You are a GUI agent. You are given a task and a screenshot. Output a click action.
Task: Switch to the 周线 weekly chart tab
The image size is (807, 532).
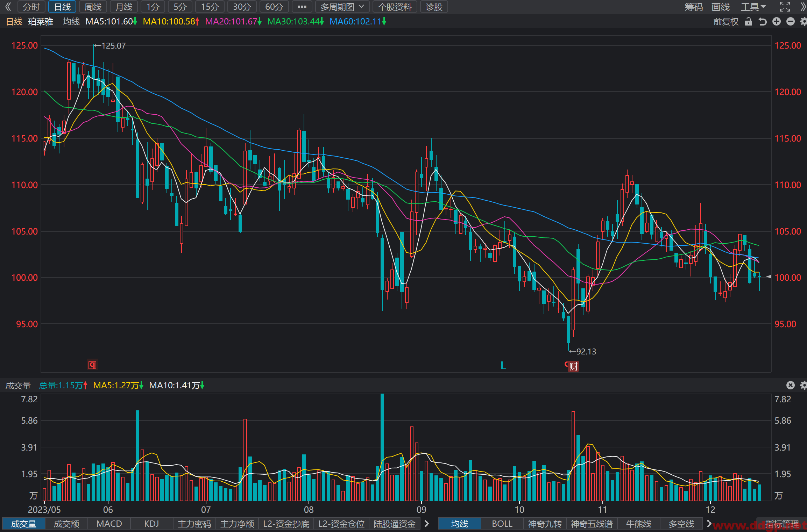93,7
